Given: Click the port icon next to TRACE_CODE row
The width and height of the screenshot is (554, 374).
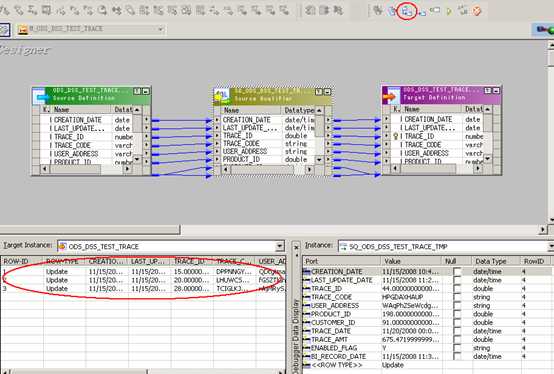Looking at the screenshot, I should click(306, 297).
